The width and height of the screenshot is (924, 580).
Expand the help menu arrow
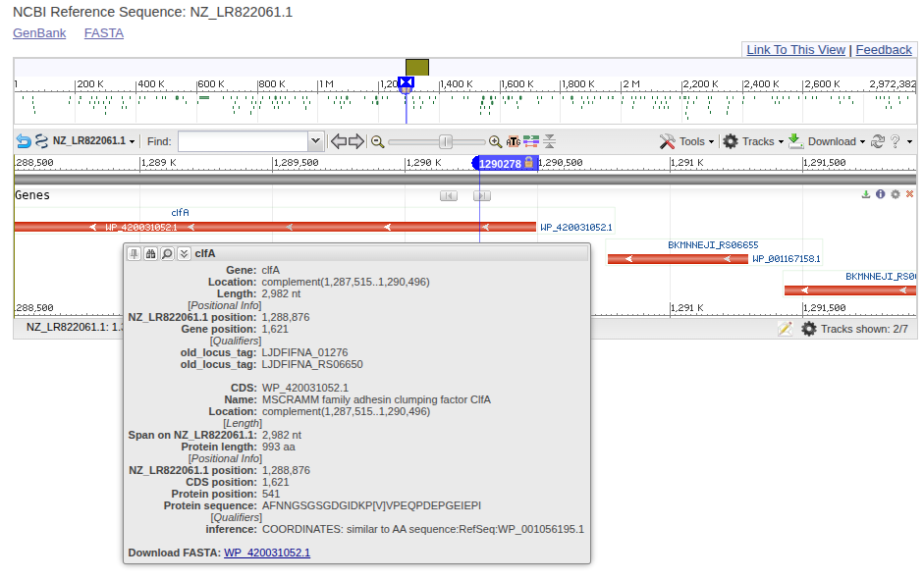point(910,142)
